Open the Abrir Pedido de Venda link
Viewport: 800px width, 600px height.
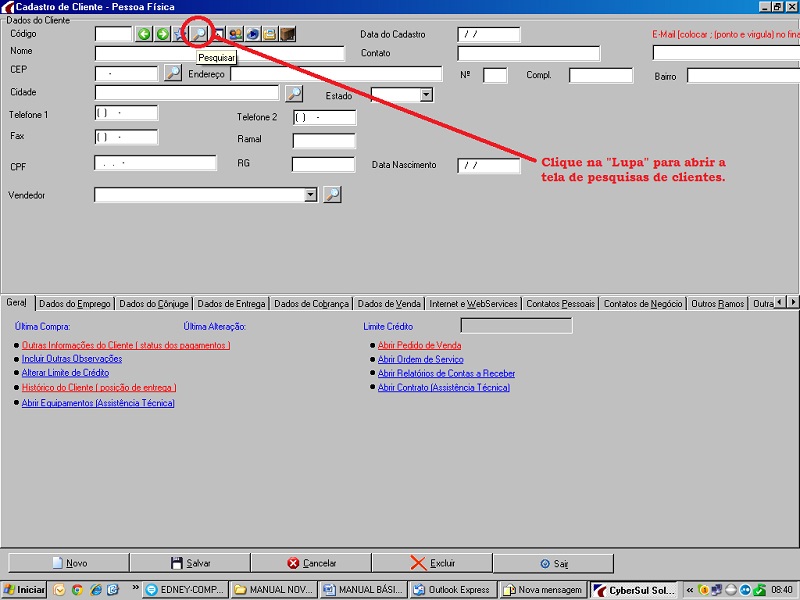click(x=419, y=345)
